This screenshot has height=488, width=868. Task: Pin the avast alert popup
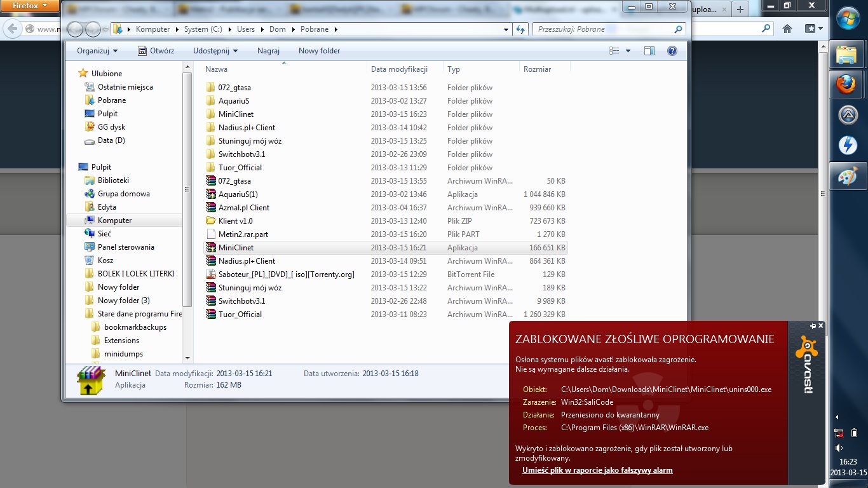click(813, 326)
